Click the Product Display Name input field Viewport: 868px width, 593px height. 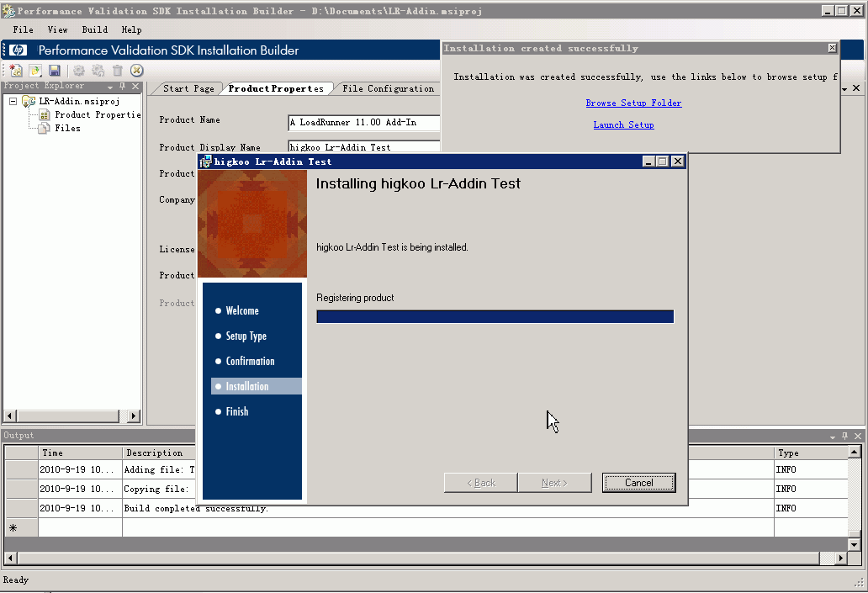(363, 147)
